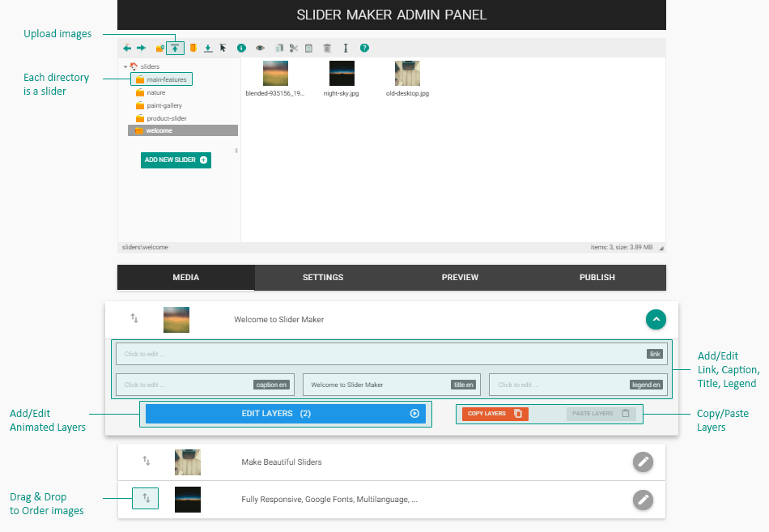Collapse the Welcome to Slider Maker slide
This screenshot has height=532, width=769.
656,320
